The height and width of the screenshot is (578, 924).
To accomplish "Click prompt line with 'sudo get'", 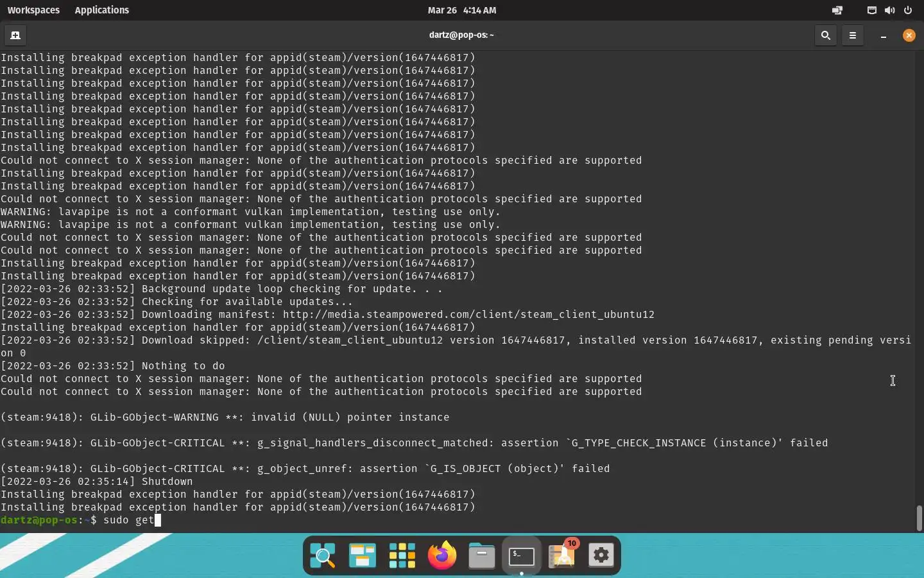I will tap(81, 520).
